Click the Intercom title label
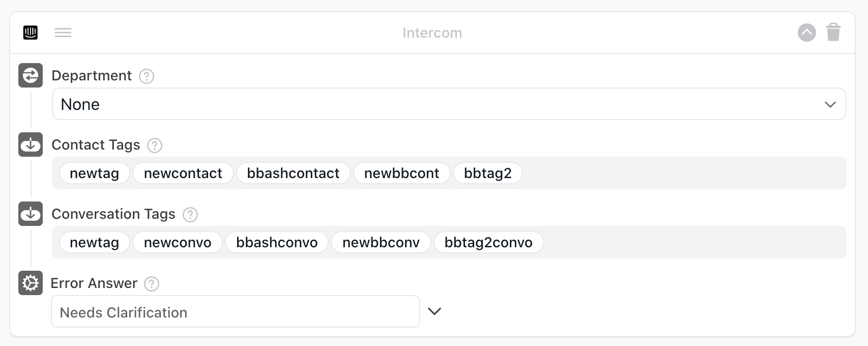This screenshot has width=868, height=346. pos(432,32)
